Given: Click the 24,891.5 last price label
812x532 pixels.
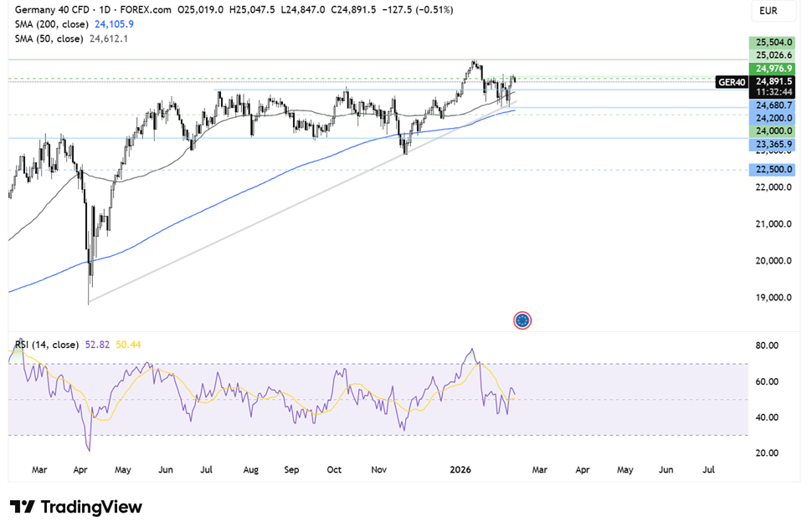Looking at the screenshot, I should pyautogui.click(x=772, y=81).
